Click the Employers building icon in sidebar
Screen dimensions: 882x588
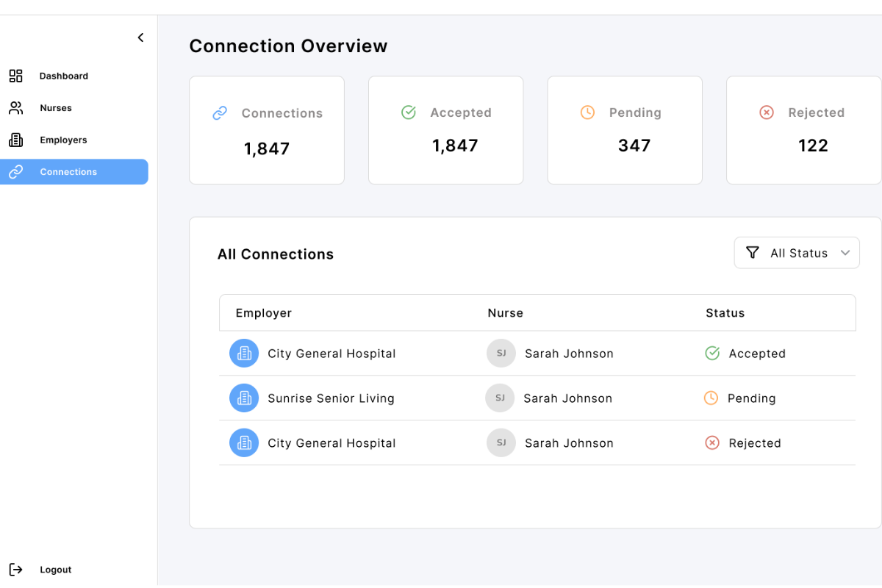(15, 140)
